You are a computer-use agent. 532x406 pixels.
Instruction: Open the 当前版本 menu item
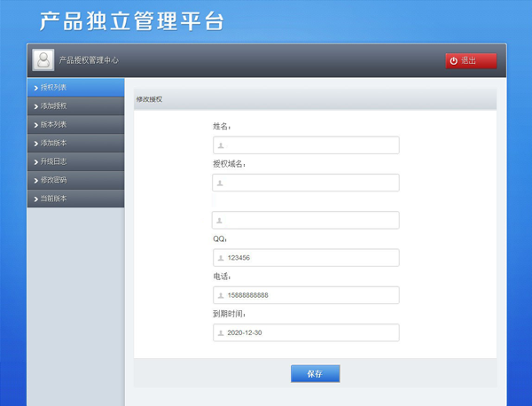point(75,199)
